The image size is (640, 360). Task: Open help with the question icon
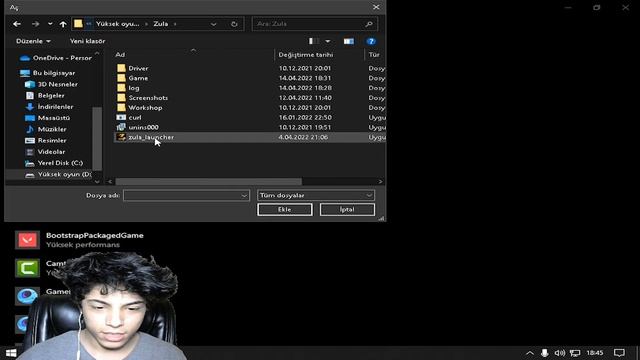pos(371,41)
